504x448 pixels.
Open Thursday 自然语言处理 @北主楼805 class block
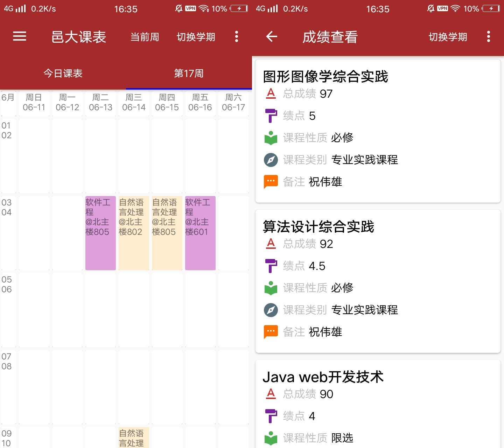(167, 233)
